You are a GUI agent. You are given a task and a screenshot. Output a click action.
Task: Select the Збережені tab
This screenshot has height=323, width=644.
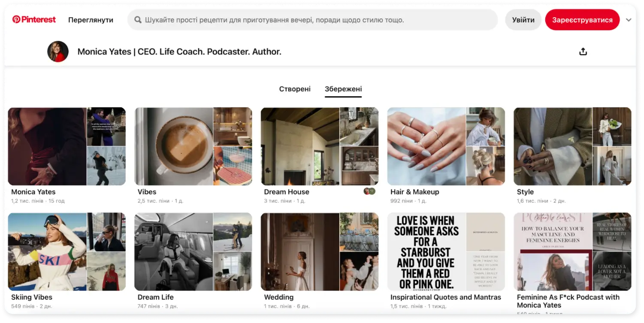click(x=343, y=89)
